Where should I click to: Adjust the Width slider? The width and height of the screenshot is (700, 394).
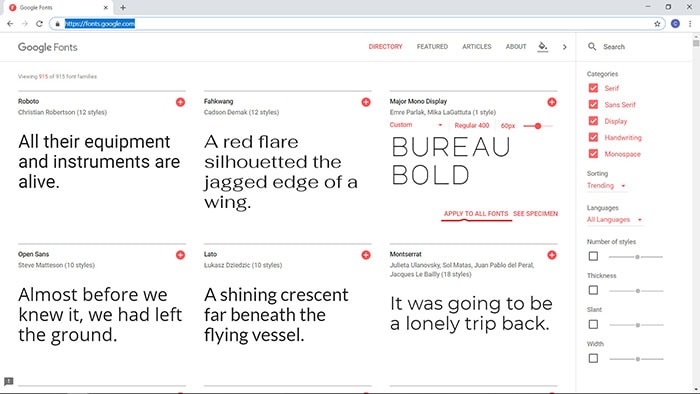tap(636, 359)
